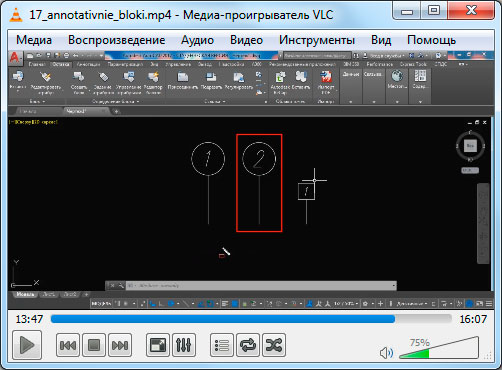Click total duration 16:07
Image resolution: width=502 pixels, height=370 pixels.
pos(473,319)
